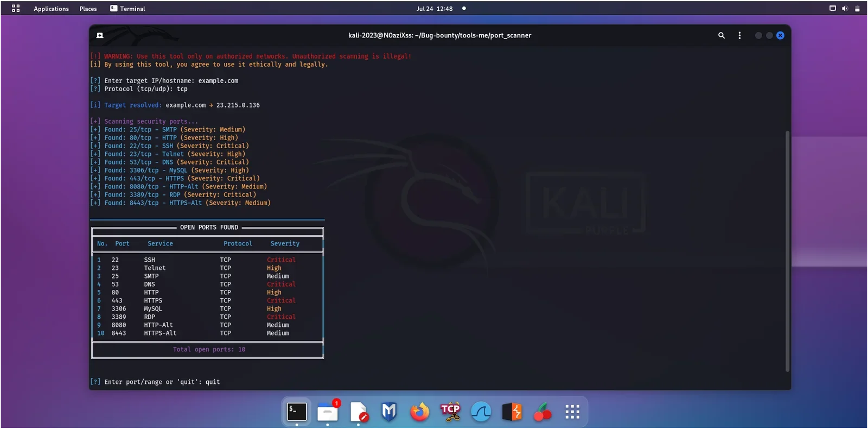This screenshot has width=868, height=429.
Task: Open Firefox browser from the dock
Action: click(419, 412)
